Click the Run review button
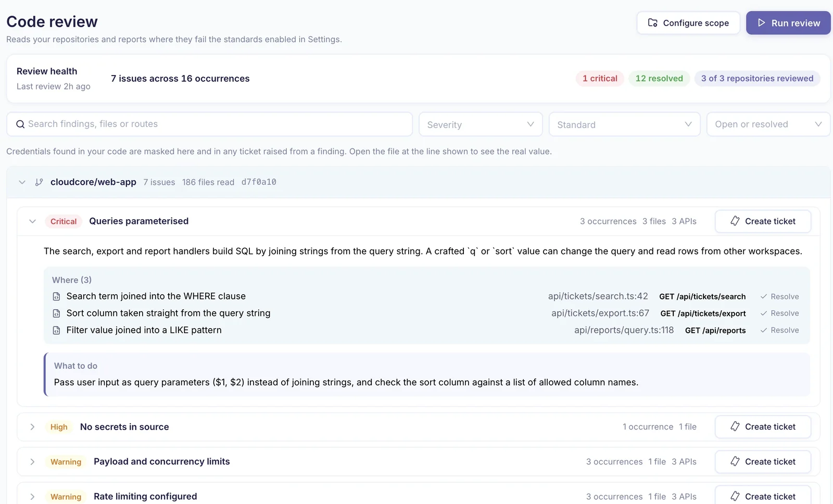Image resolution: width=833 pixels, height=504 pixels. click(788, 23)
